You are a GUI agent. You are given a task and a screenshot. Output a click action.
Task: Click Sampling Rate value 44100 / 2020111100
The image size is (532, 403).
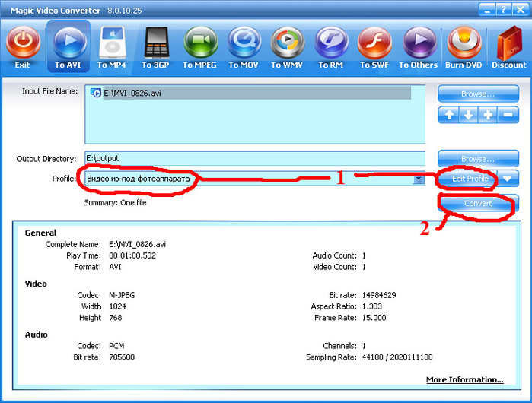click(397, 357)
